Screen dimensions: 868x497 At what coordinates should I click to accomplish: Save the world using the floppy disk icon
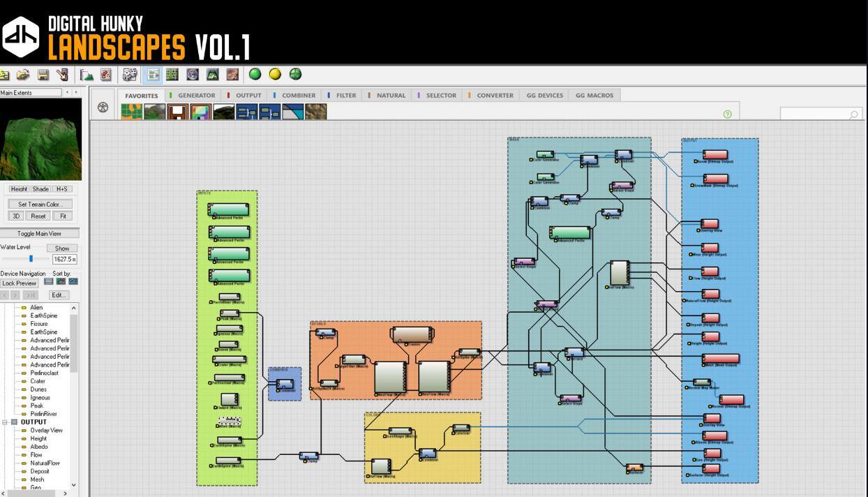pos(43,74)
